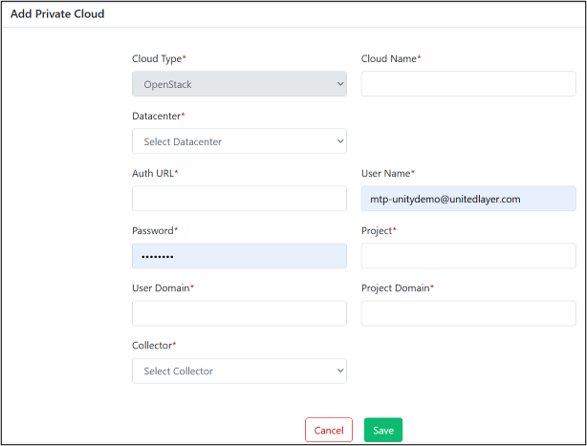
Task: Expand the Select Datacenter dropdown
Action: [x=239, y=141]
